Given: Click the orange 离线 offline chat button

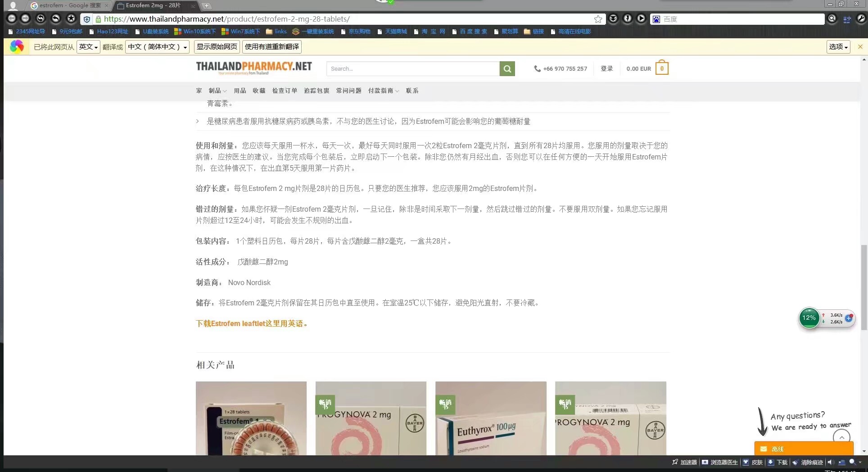Looking at the screenshot, I should [804, 449].
